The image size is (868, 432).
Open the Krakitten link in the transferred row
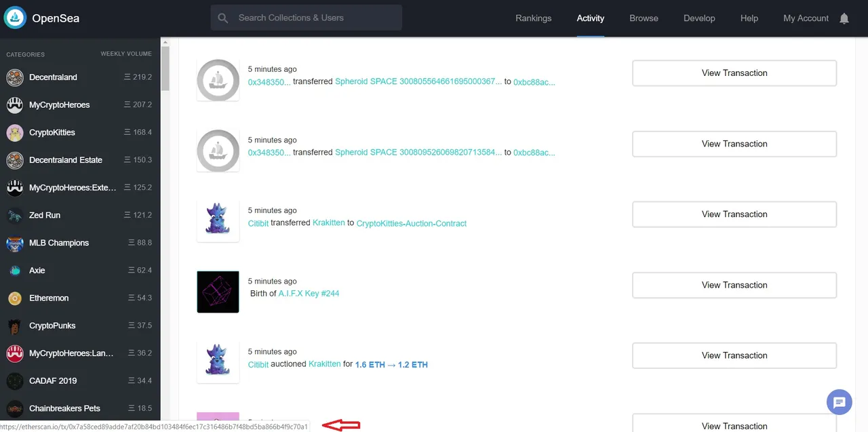click(x=329, y=223)
